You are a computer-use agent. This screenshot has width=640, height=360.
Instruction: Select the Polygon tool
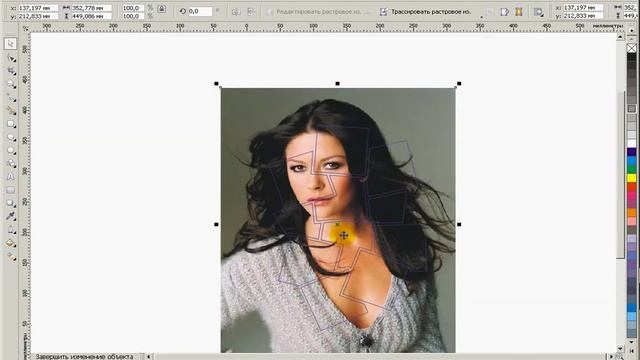point(11,151)
